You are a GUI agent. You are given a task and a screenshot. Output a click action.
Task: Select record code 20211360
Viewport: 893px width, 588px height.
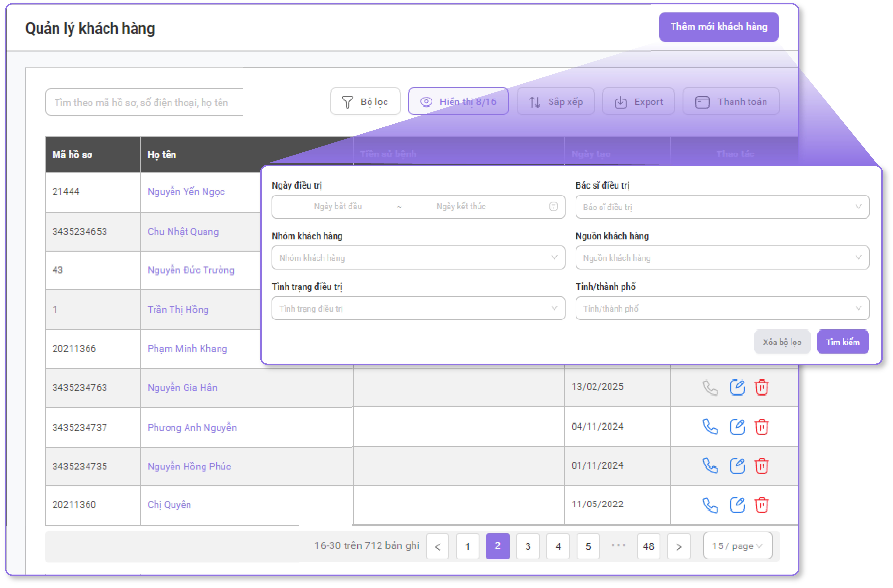coord(74,505)
